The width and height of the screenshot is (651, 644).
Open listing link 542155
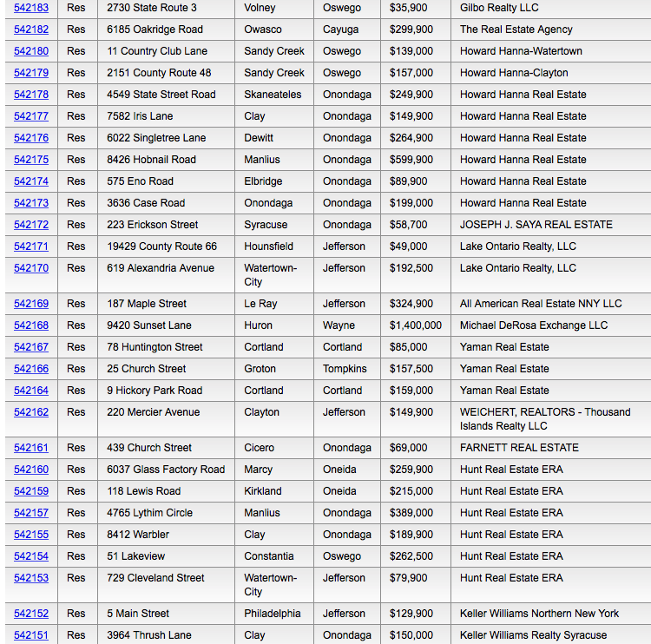31,535
